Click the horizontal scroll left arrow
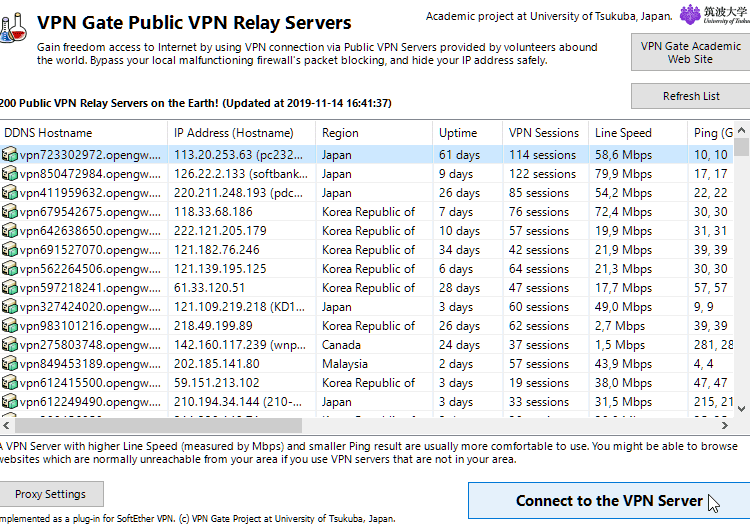The height and width of the screenshot is (528, 750). point(6,425)
